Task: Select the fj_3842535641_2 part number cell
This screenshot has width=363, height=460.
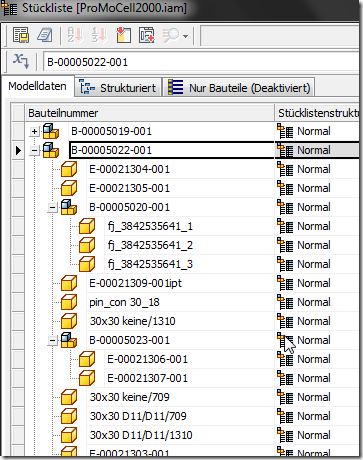Action: click(x=189, y=245)
